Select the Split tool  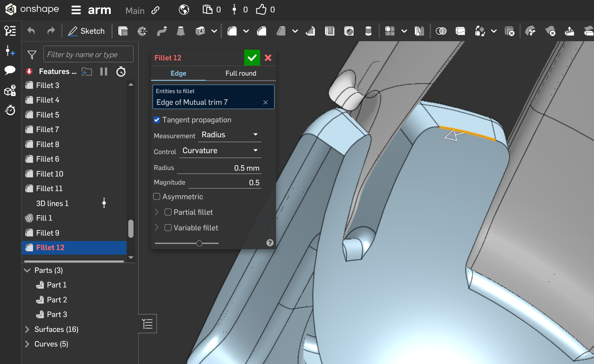[x=460, y=31]
